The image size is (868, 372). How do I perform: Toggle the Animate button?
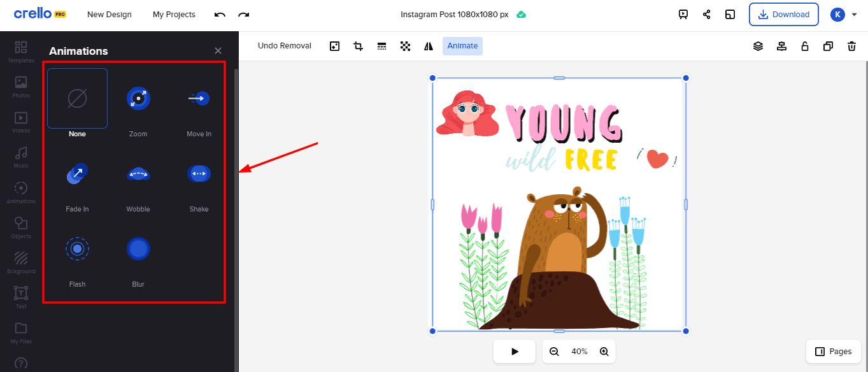click(x=462, y=46)
